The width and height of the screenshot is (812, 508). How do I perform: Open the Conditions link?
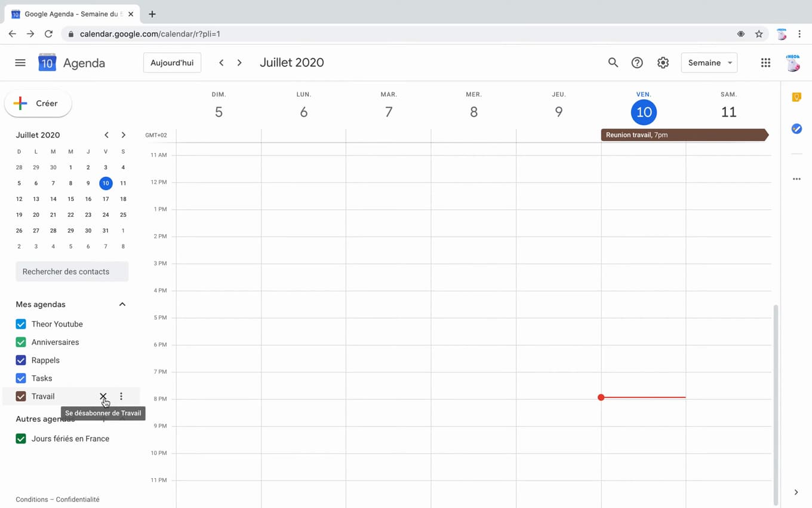click(x=32, y=500)
